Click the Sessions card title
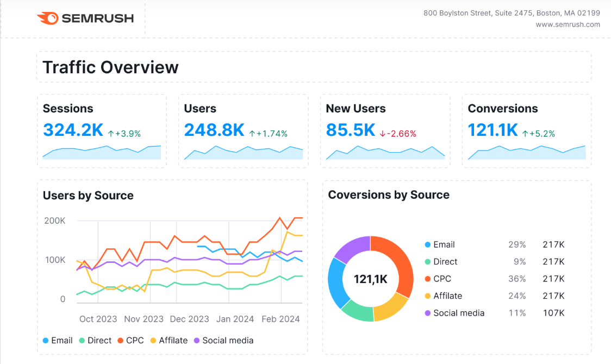 coord(68,109)
